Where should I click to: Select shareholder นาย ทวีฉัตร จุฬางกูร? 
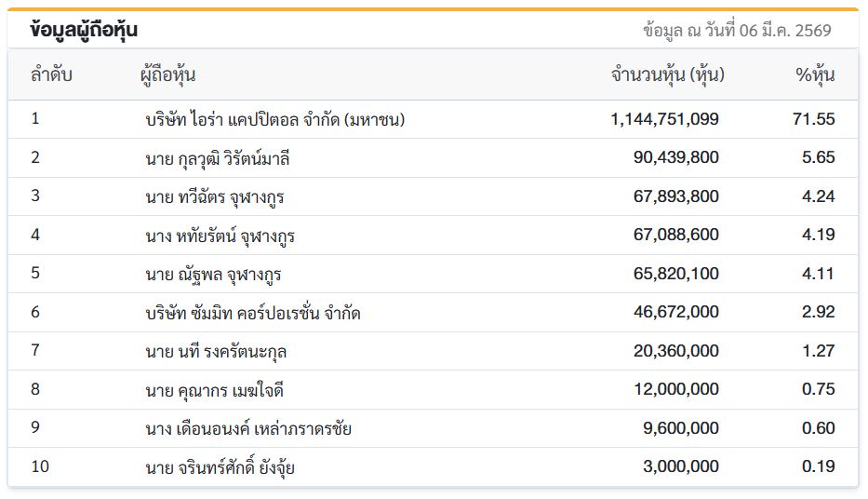(215, 196)
